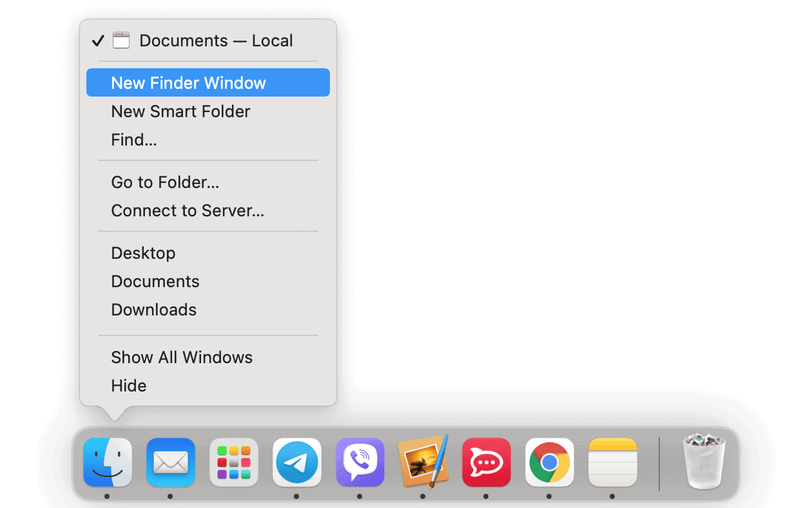
Task: Choose Find... from the menu
Action: [x=208, y=140]
